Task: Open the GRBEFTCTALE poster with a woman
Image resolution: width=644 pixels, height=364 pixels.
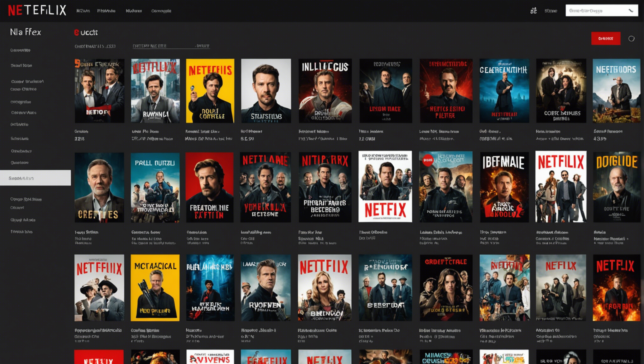Action: 446,288
